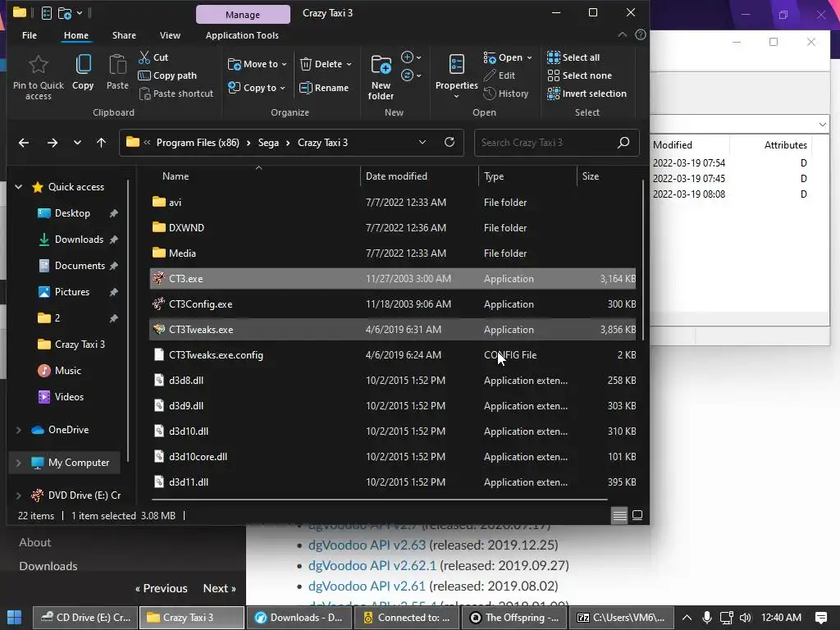Screen dimensions: 840x630
Task: Expand the OneDrive tree node
Action: point(19,430)
